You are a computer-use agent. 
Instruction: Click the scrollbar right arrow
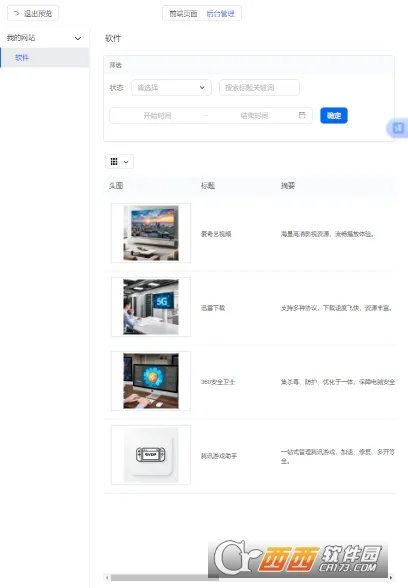(x=391, y=578)
